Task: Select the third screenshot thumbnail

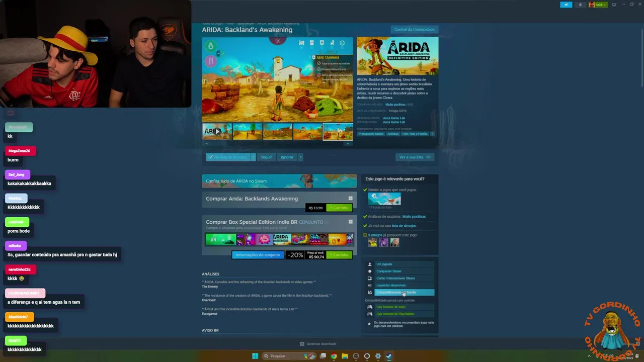Action: click(277, 132)
